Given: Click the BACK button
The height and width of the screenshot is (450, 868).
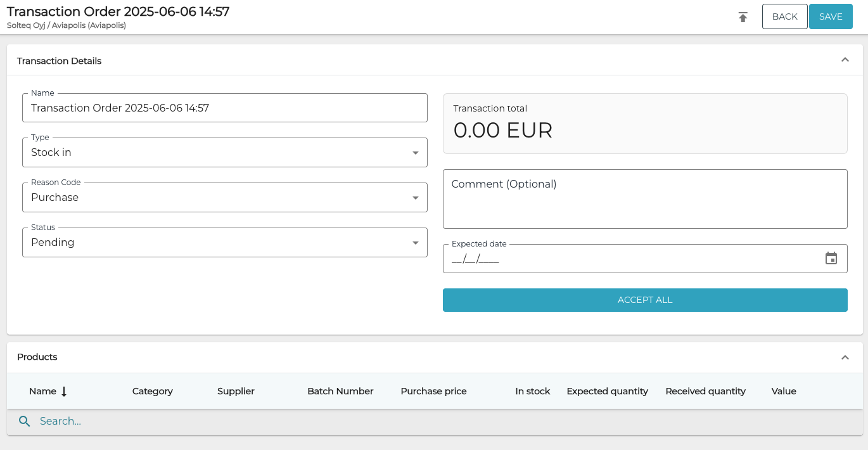Looking at the screenshot, I should (784, 16).
